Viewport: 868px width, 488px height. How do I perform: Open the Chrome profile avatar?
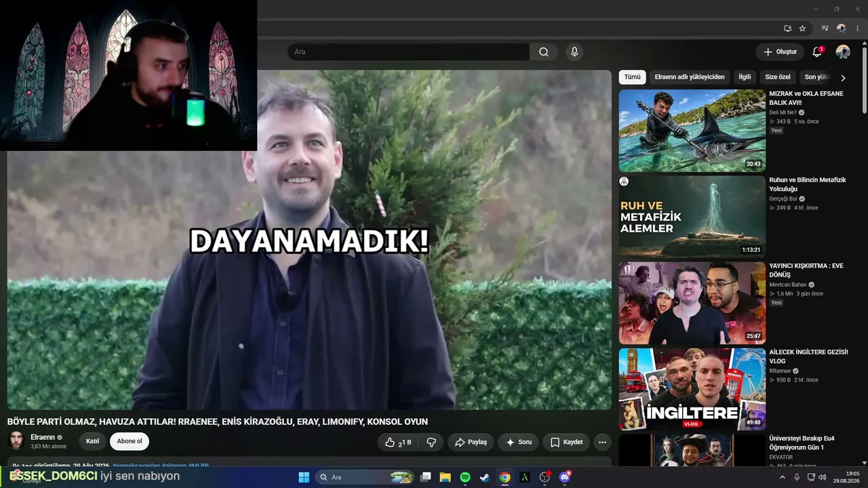pyautogui.click(x=841, y=28)
